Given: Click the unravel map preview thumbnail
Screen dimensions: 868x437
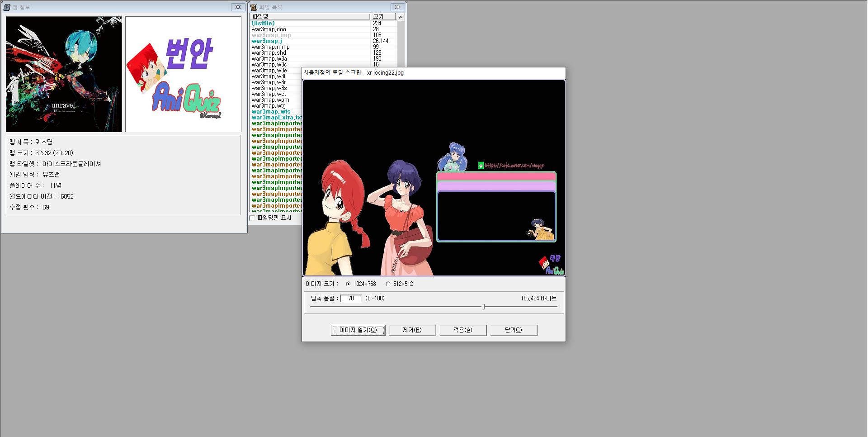Looking at the screenshot, I should point(64,74).
